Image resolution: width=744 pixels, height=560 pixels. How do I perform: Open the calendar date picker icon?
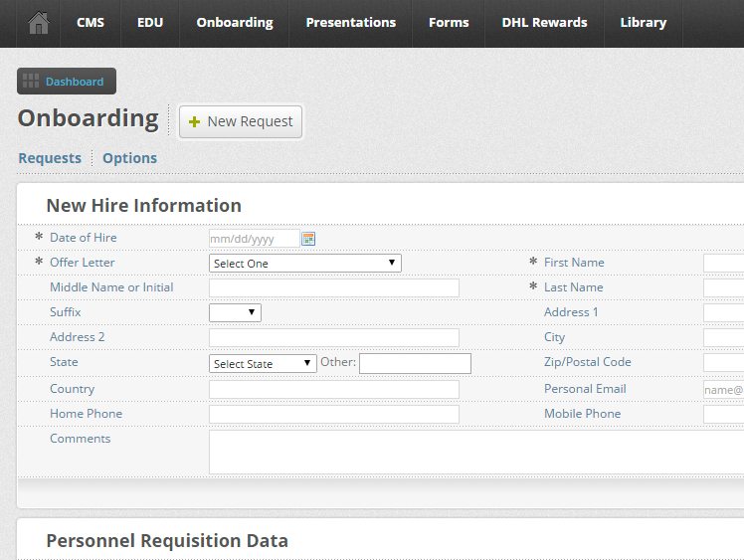[x=308, y=239]
